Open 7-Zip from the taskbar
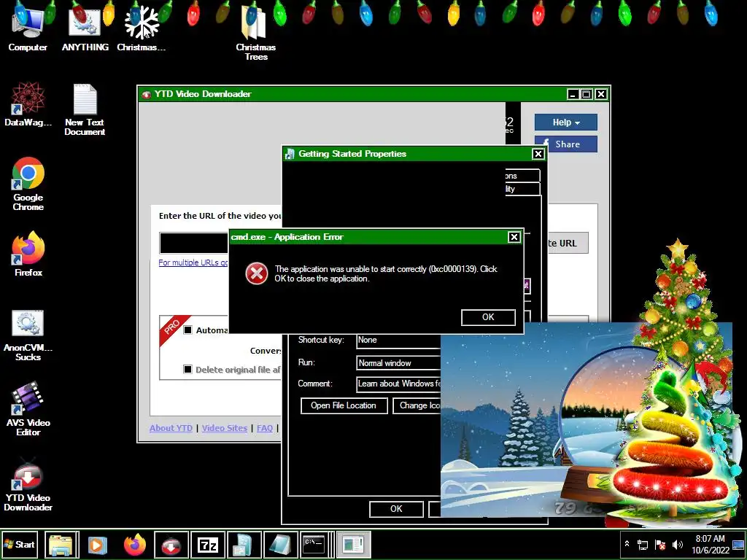Viewport: 747px width, 560px height. pyautogui.click(x=208, y=545)
